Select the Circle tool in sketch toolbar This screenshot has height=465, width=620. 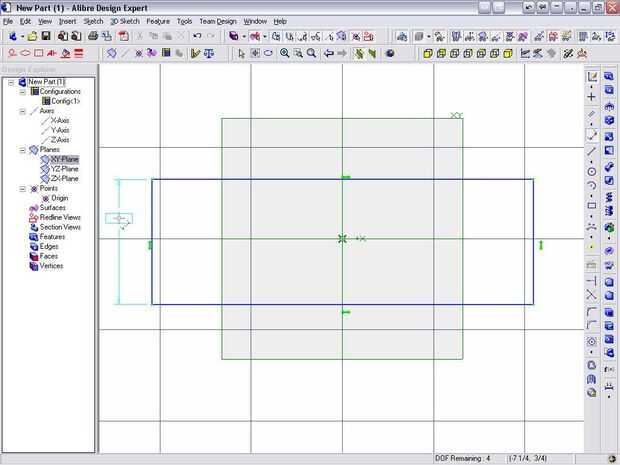click(x=592, y=172)
